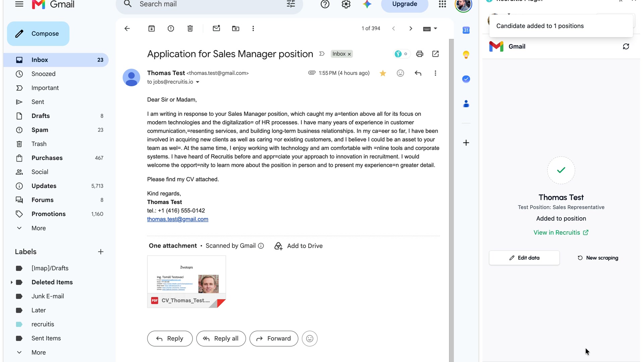
Task: Go back to the inbox list
Action: [127, 28]
